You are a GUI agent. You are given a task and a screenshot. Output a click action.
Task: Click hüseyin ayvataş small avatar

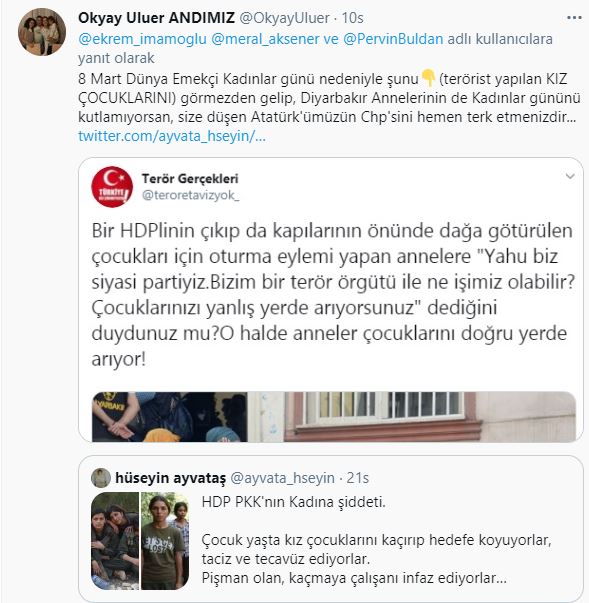[101, 478]
